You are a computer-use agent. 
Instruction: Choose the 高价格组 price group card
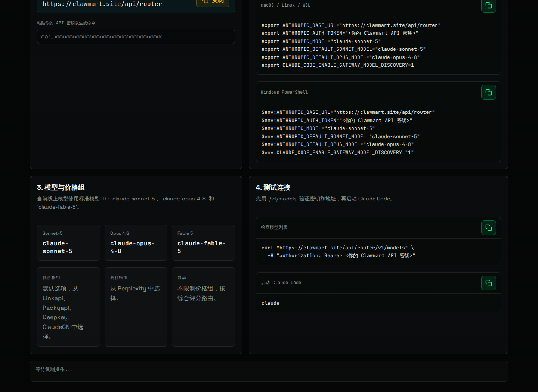[x=136, y=307]
